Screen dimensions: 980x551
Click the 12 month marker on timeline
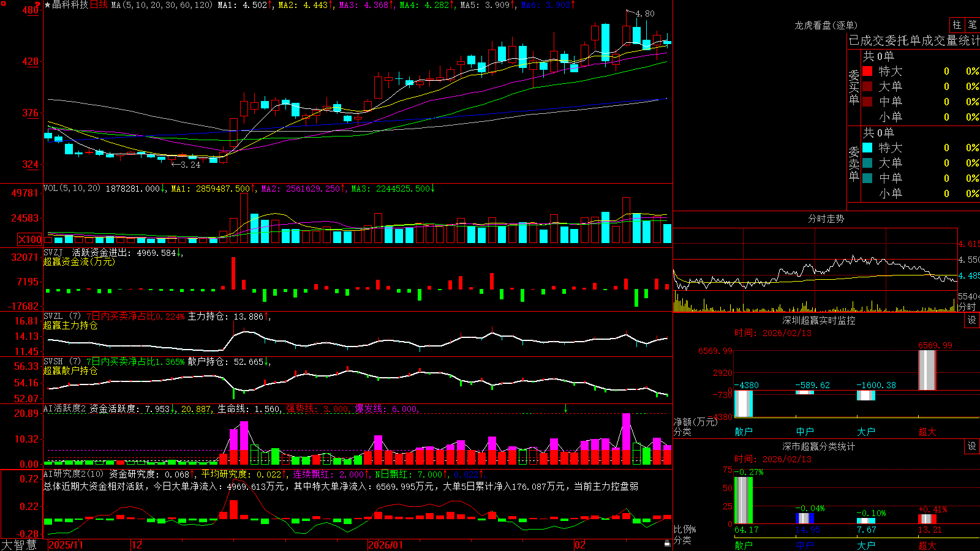tap(137, 545)
